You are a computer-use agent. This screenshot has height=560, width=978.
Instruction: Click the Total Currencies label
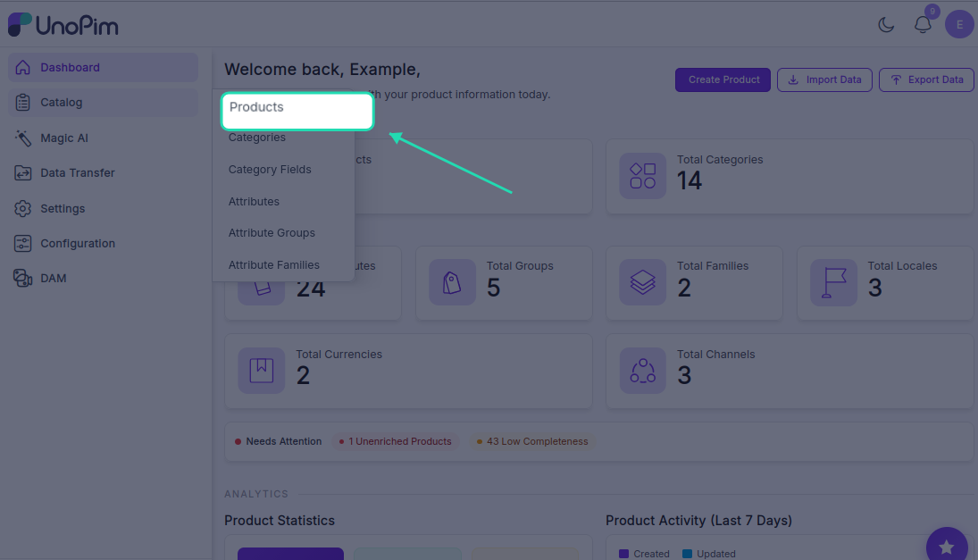339,355
